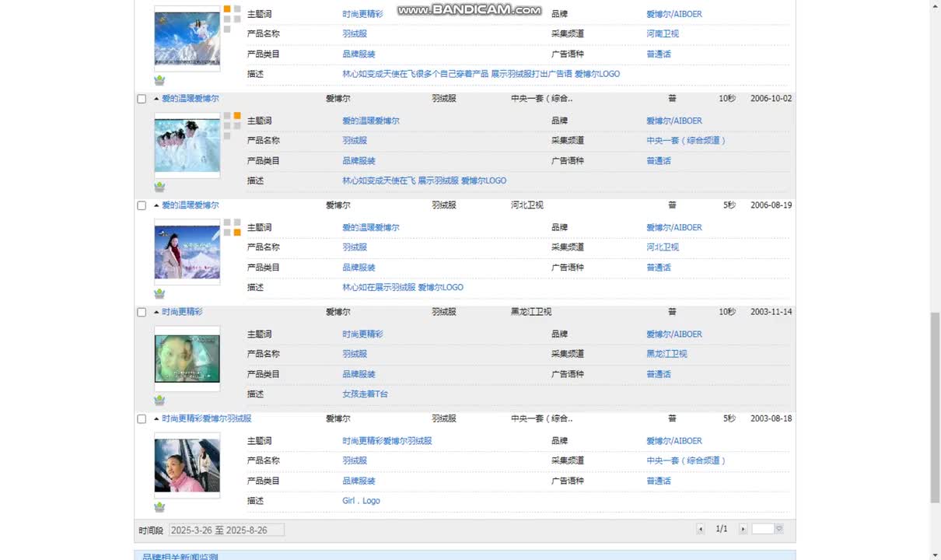Image resolution: width=941 pixels, height=560 pixels.
Task: Click the 1/1 page indicator text
Action: (x=722, y=529)
